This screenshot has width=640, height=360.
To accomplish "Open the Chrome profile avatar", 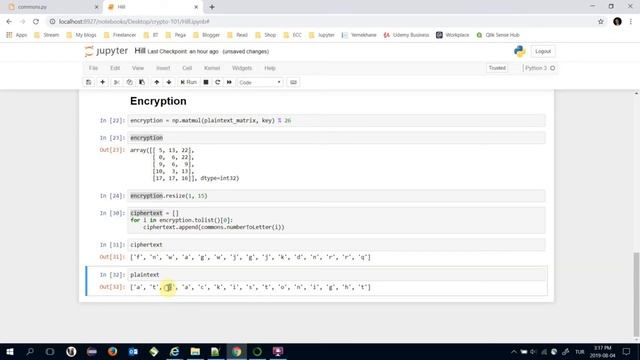I will coord(617,22).
